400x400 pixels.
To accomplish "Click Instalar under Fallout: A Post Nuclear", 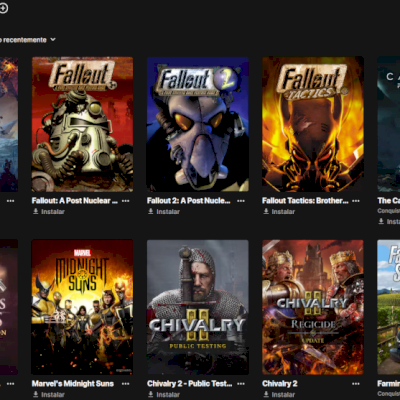I will pyautogui.click(x=49, y=212).
